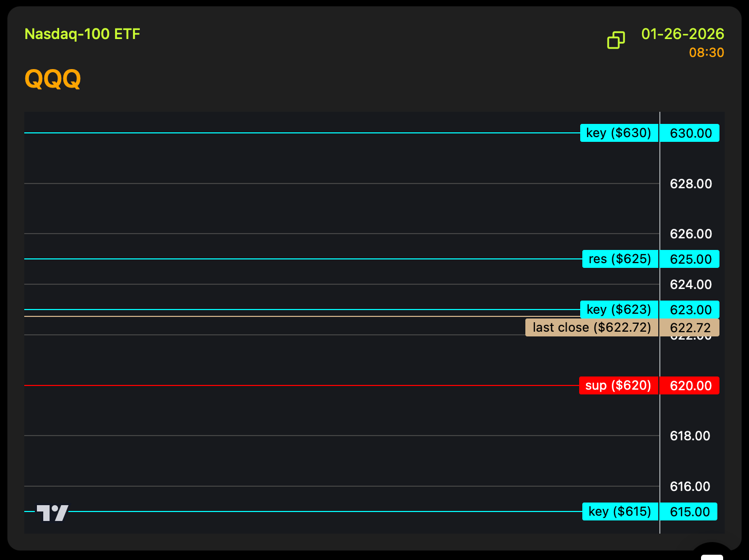
Task: Click the QQQ ticker symbol
Action: (53, 80)
